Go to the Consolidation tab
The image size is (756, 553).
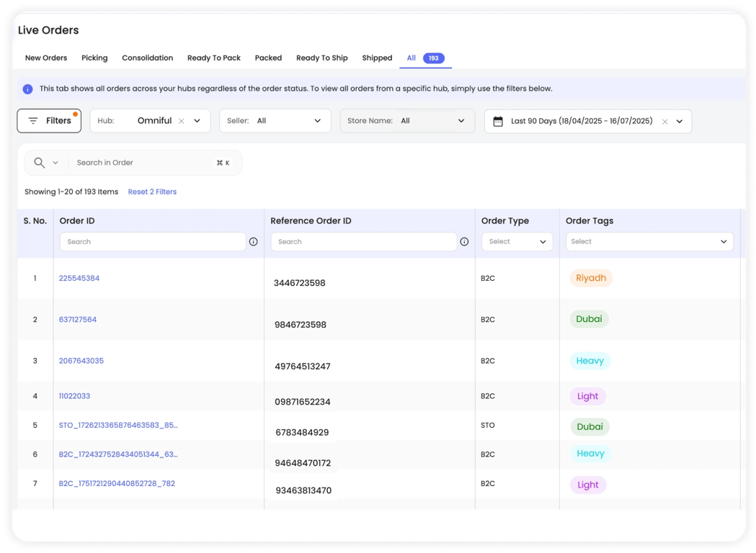point(147,58)
